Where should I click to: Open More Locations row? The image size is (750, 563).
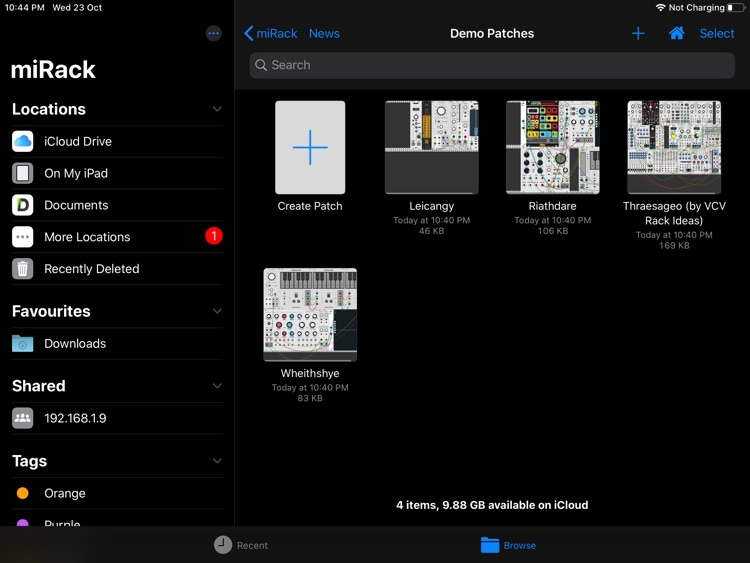[117, 237]
